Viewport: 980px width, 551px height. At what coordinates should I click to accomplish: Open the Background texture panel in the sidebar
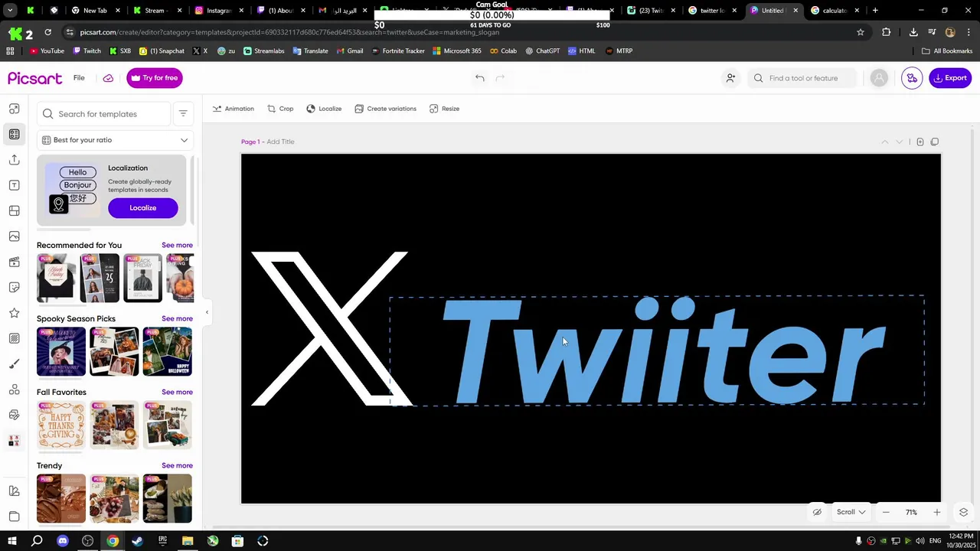[x=14, y=338]
